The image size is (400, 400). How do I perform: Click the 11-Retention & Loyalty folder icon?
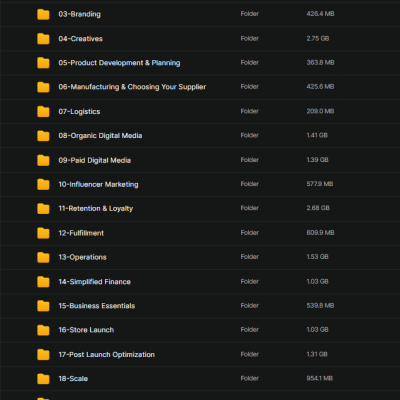click(43, 209)
